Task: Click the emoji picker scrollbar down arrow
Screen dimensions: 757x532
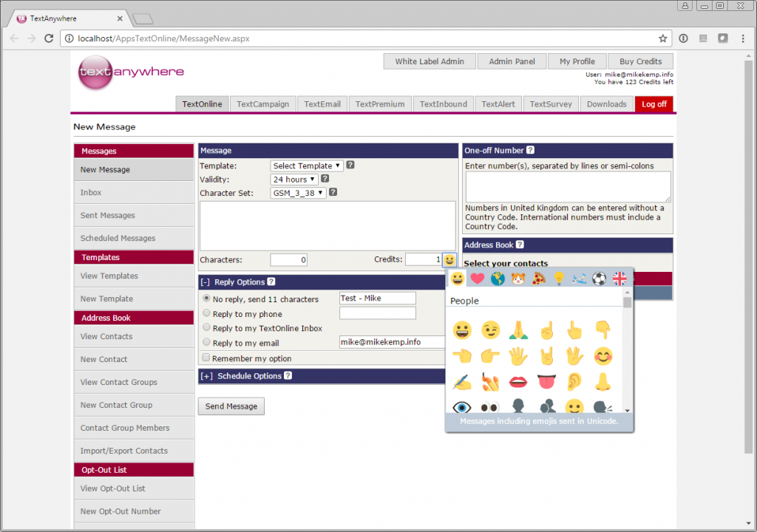Action: coord(628,410)
